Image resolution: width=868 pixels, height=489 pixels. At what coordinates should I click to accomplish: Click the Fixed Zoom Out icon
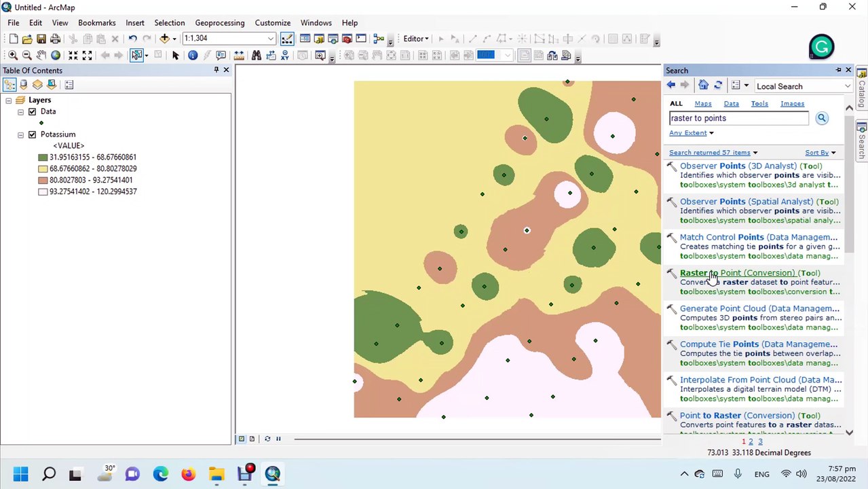point(87,55)
